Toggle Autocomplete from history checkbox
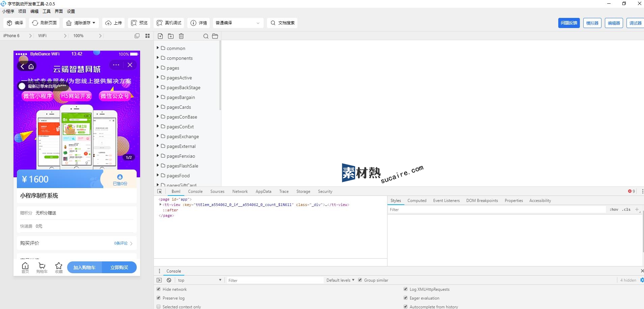Viewport: 644px width, 309px height. click(x=406, y=307)
